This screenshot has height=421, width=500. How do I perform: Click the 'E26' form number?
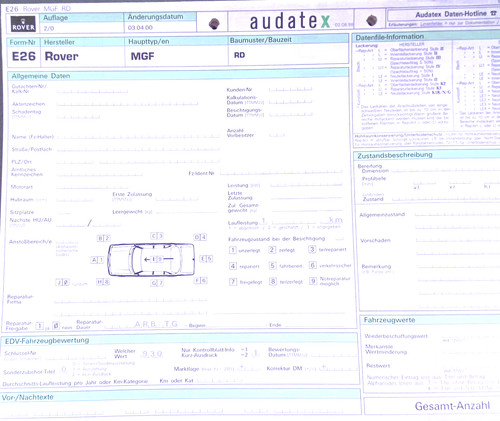[24, 56]
